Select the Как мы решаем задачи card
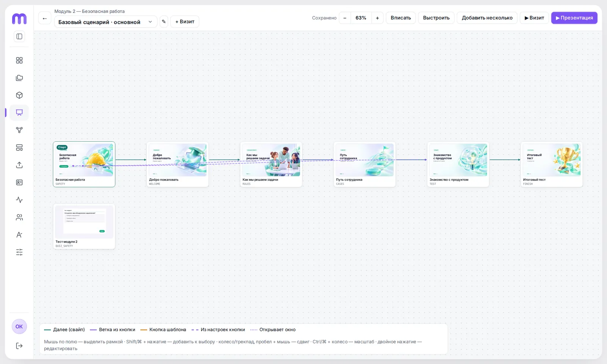The image size is (607, 364). click(x=271, y=164)
